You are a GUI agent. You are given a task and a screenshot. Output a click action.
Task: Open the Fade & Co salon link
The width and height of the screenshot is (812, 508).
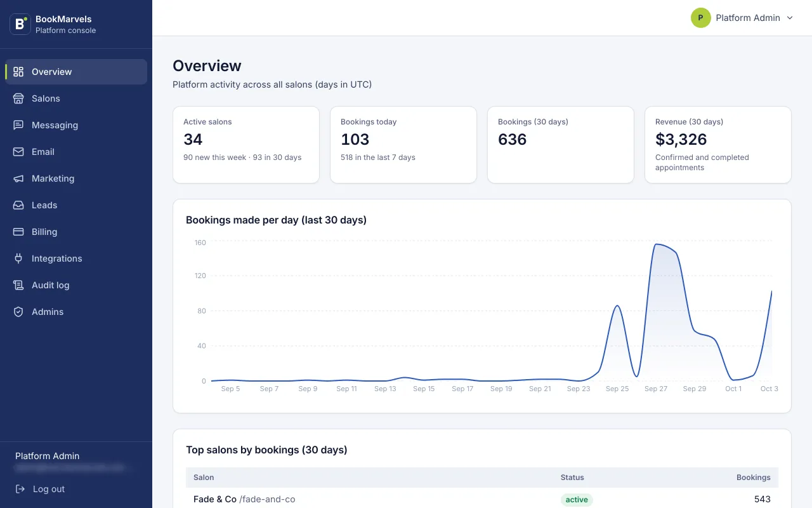click(x=244, y=499)
